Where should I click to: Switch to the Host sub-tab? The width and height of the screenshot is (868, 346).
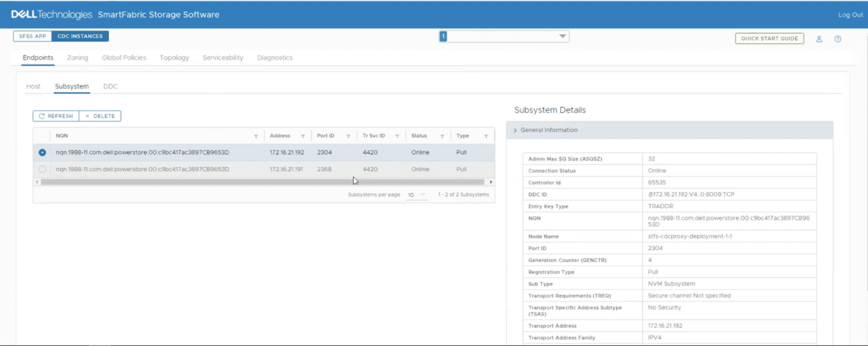(x=33, y=86)
